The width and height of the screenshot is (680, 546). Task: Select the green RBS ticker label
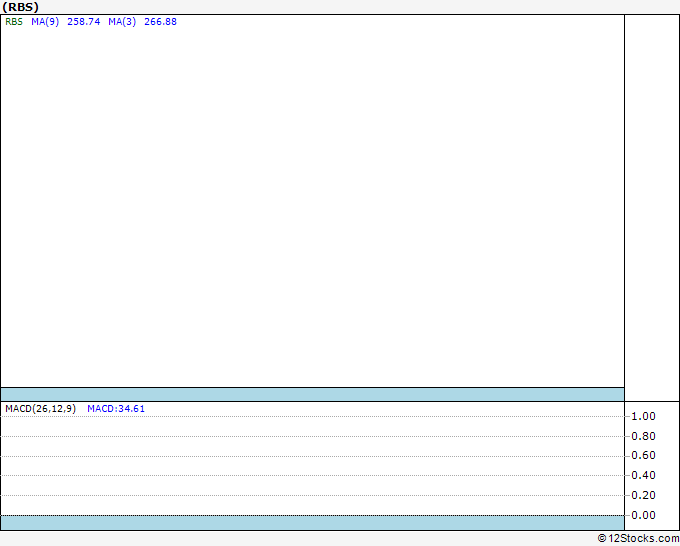[x=14, y=22]
